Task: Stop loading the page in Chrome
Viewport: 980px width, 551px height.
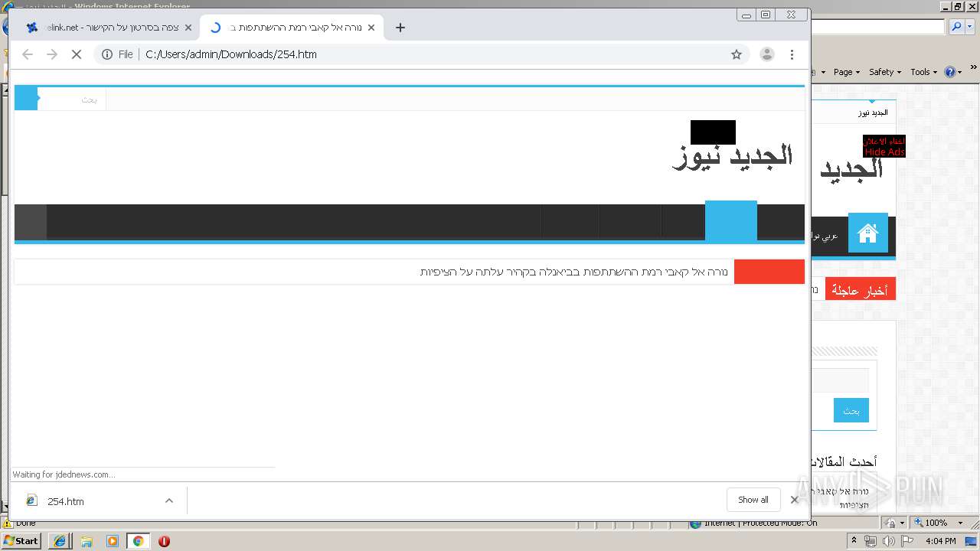Action: (x=76, y=54)
